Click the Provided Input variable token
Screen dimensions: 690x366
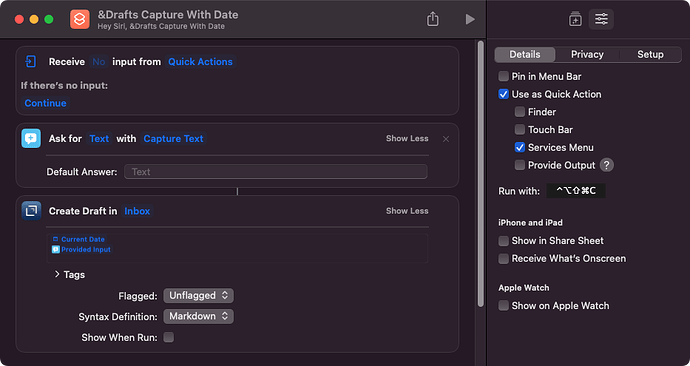[81, 249]
